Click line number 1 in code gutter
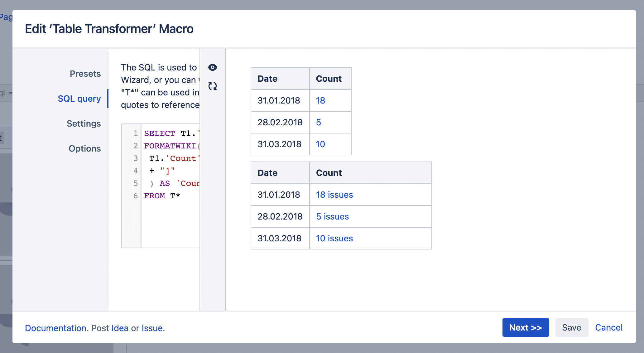This screenshot has width=644, height=353. (136, 133)
